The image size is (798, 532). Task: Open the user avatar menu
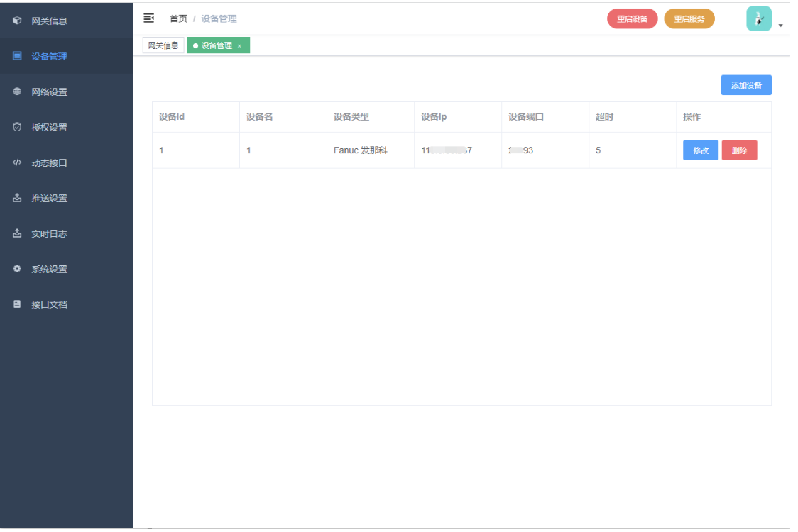(x=758, y=18)
